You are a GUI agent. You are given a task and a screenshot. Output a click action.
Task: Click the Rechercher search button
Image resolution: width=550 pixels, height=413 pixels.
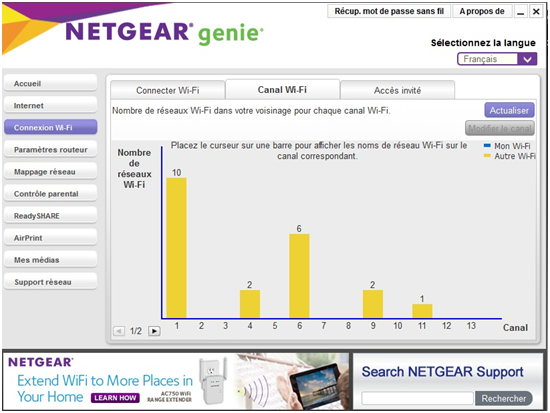pos(503,398)
